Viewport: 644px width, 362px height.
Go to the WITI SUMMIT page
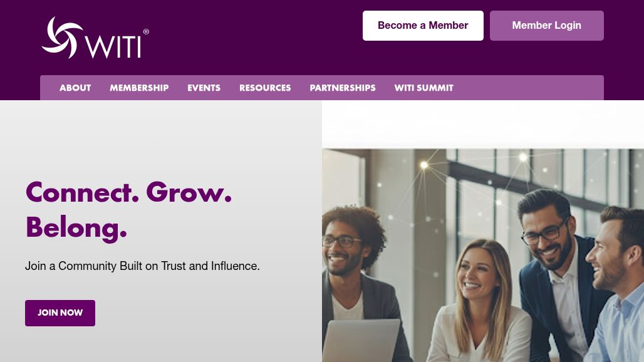click(424, 88)
